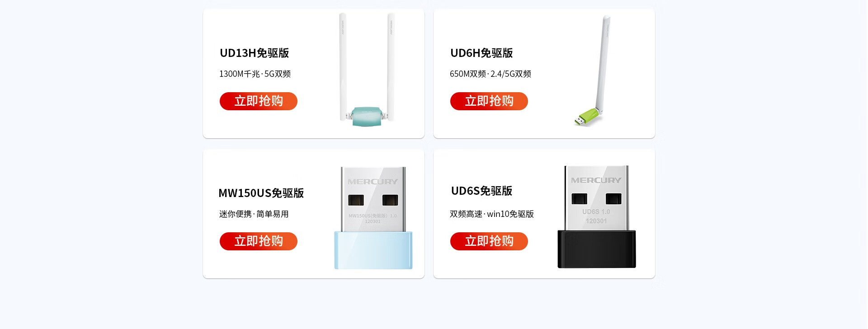The height and width of the screenshot is (329, 868).
Task: Open the black UD6S mini adapter image
Action: click(x=597, y=217)
